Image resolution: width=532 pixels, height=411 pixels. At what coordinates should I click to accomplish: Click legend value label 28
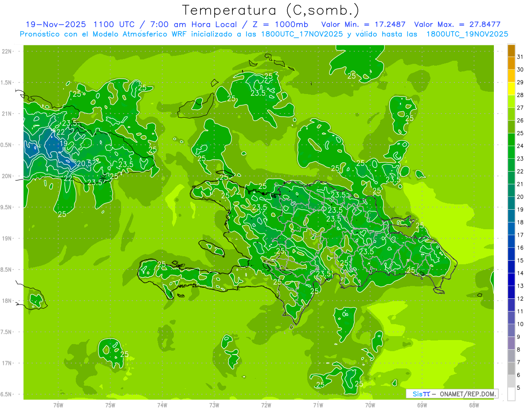520,95
